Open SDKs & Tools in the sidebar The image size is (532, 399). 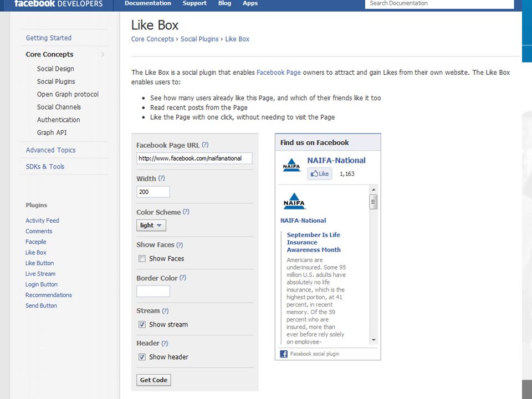45,167
